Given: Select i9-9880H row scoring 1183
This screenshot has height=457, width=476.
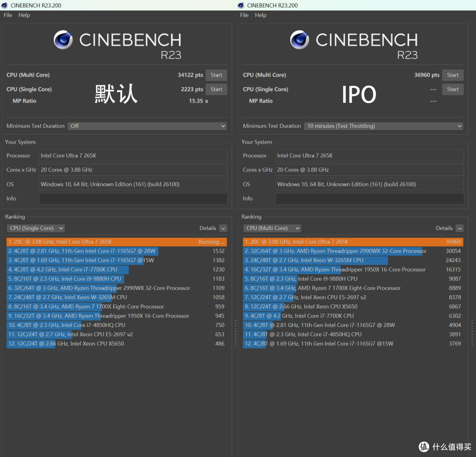Looking at the screenshot, I should pyautogui.click(x=116, y=279).
